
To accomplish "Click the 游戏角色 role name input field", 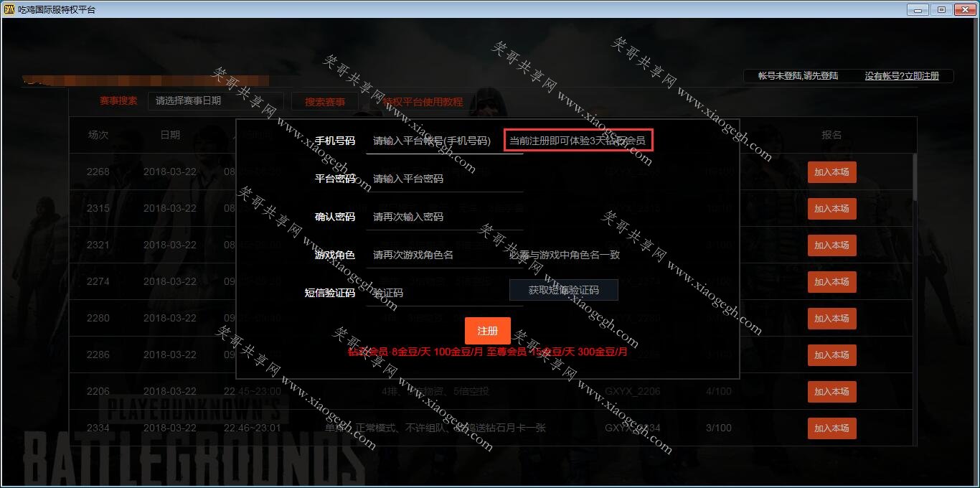I will point(445,255).
